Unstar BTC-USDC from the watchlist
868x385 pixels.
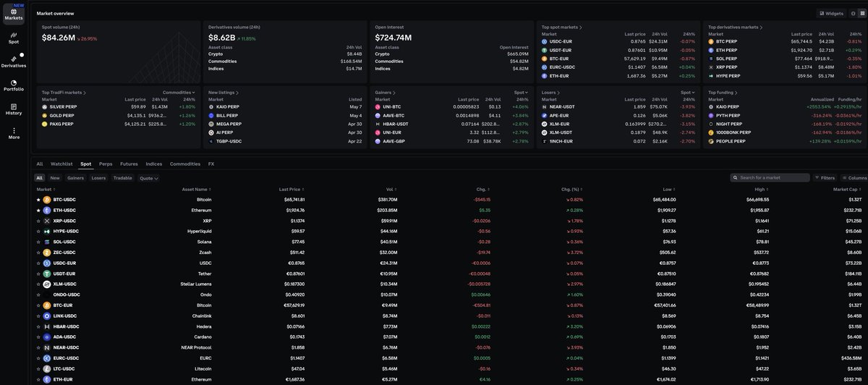[x=38, y=199]
